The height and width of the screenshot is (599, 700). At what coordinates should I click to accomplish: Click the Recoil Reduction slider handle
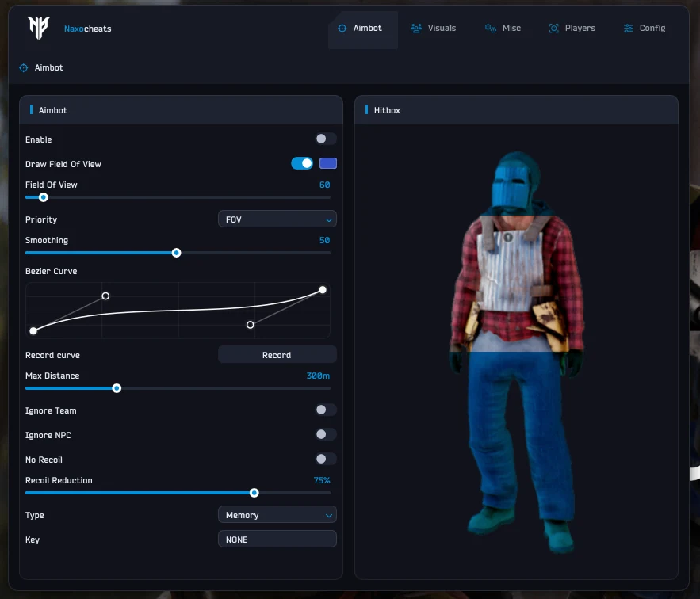tap(254, 493)
